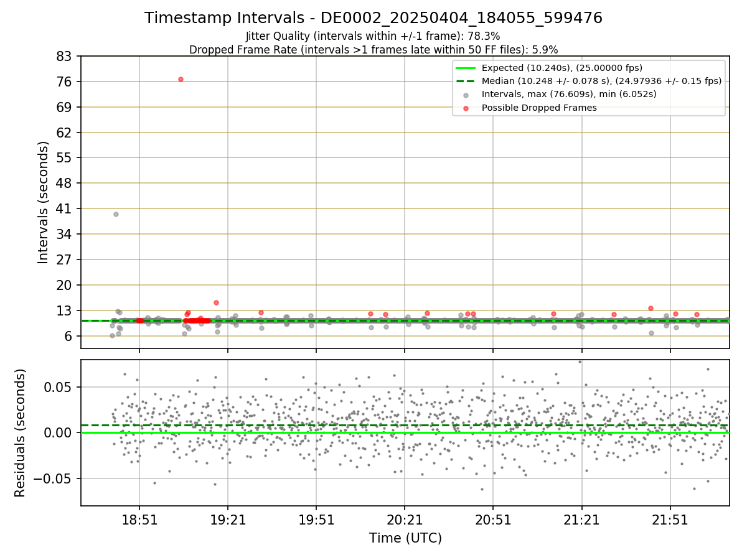The height and width of the screenshot is (560, 747).
Task: Select the red dropped-frame outlier near 76 seconds
Action: click(181, 79)
